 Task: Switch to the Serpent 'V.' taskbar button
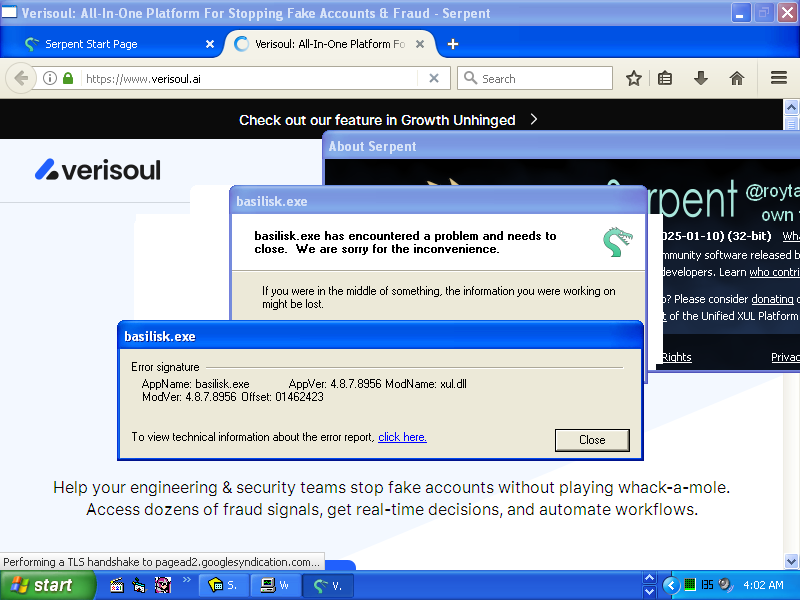[328, 585]
